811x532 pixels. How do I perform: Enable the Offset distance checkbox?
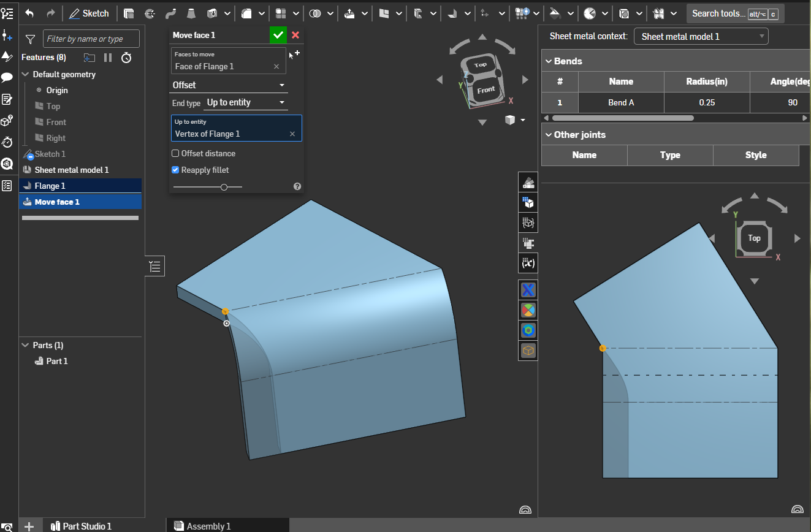click(x=175, y=153)
